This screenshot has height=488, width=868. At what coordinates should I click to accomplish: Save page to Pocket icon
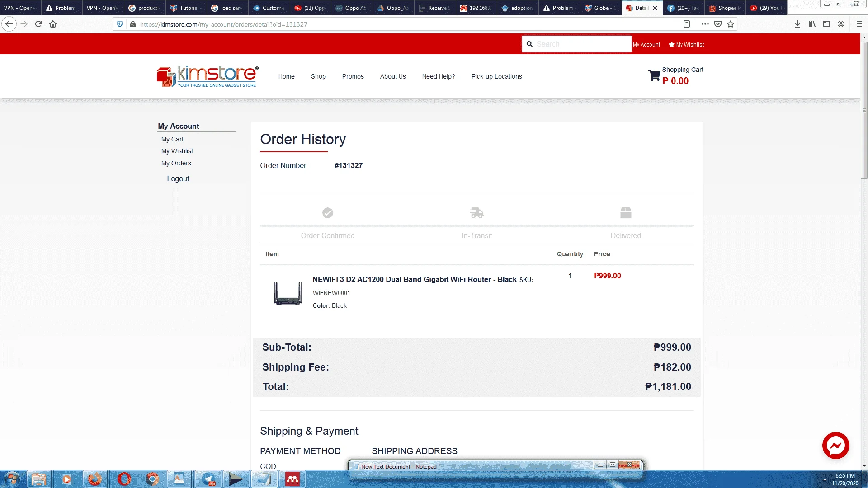(718, 24)
